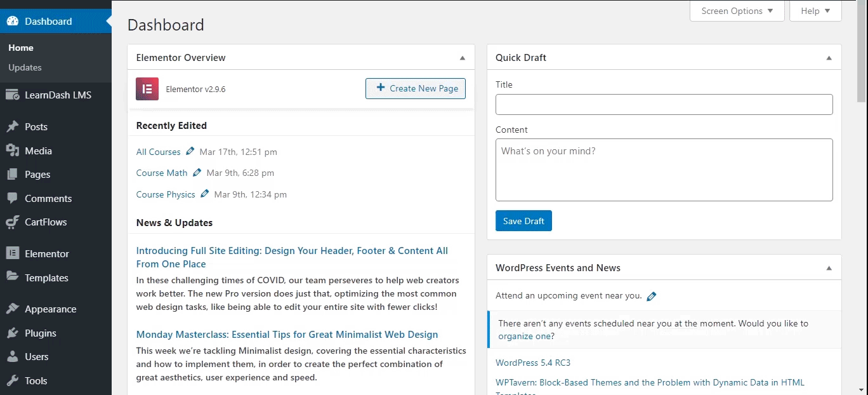This screenshot has width=868, height=395.
Task: Click the Elementor logo in Overview widget
Action: tap(147, 89)
